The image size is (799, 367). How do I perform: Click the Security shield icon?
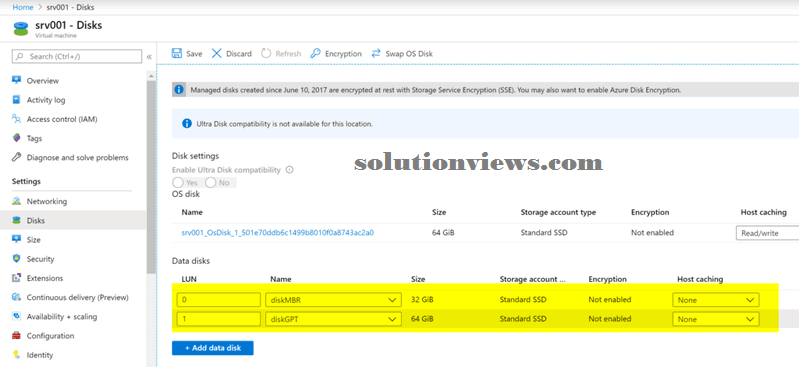[17, 259]
